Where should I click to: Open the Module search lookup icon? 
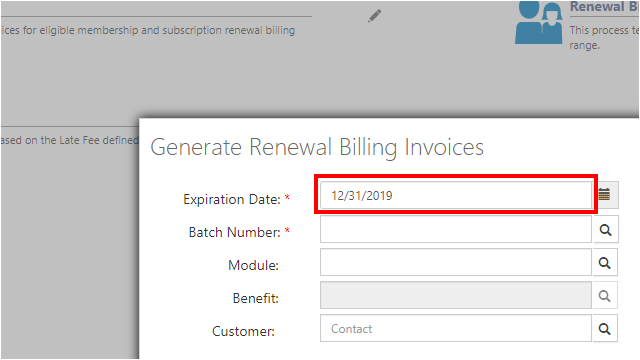(604, 263)
